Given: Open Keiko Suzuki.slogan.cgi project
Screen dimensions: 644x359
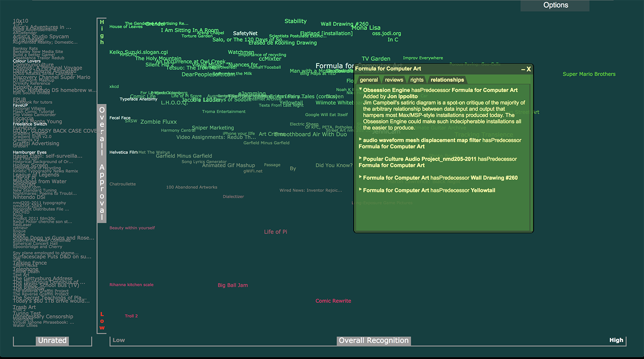Looking at the screenshot, I should 139,52.
